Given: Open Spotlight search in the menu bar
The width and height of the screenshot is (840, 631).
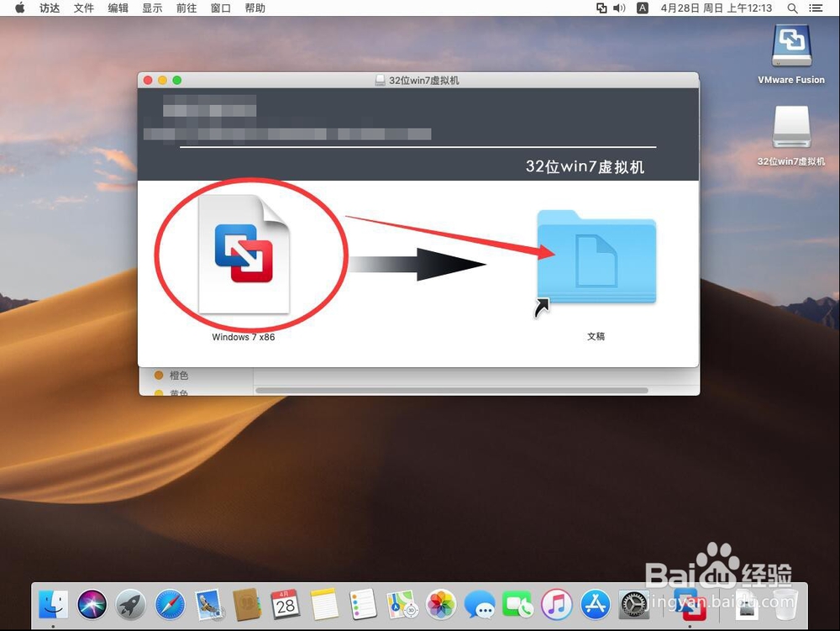Looking at the screenshot, I should (792, 8).
